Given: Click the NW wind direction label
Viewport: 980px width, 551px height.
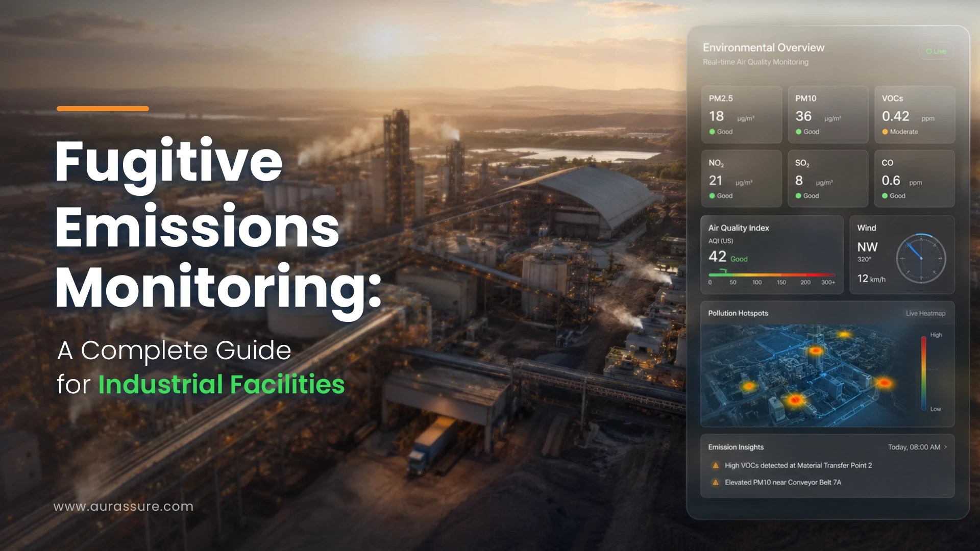Looking at the screenshot, I should (867, 247).
